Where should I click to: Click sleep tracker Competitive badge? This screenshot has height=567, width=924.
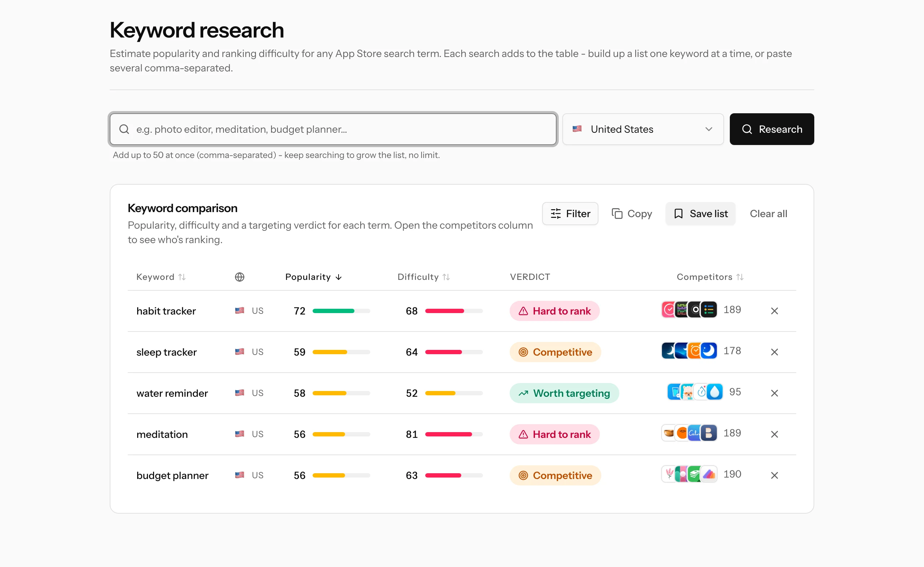tap(555, 352)
